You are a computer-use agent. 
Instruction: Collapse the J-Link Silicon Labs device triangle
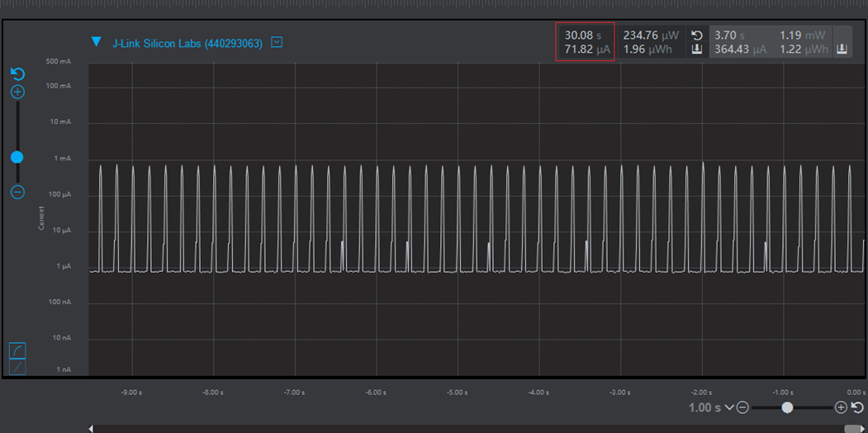(97, 41)
